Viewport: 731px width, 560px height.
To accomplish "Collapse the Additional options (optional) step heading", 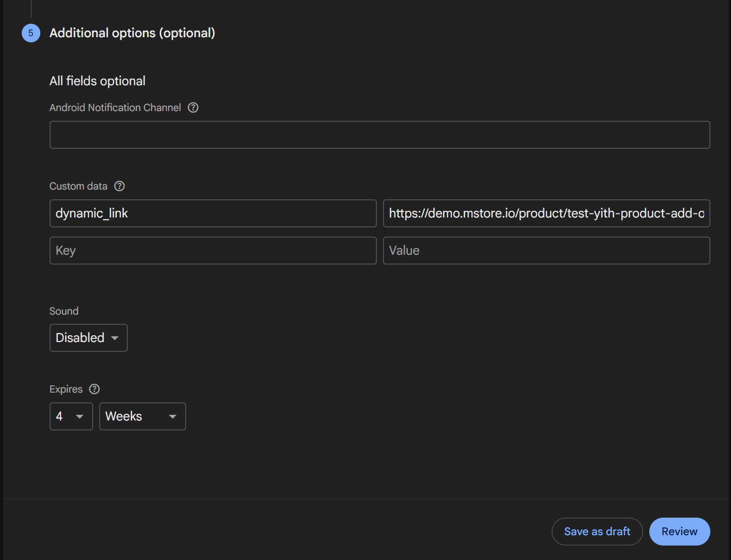I will coord(132,33).
